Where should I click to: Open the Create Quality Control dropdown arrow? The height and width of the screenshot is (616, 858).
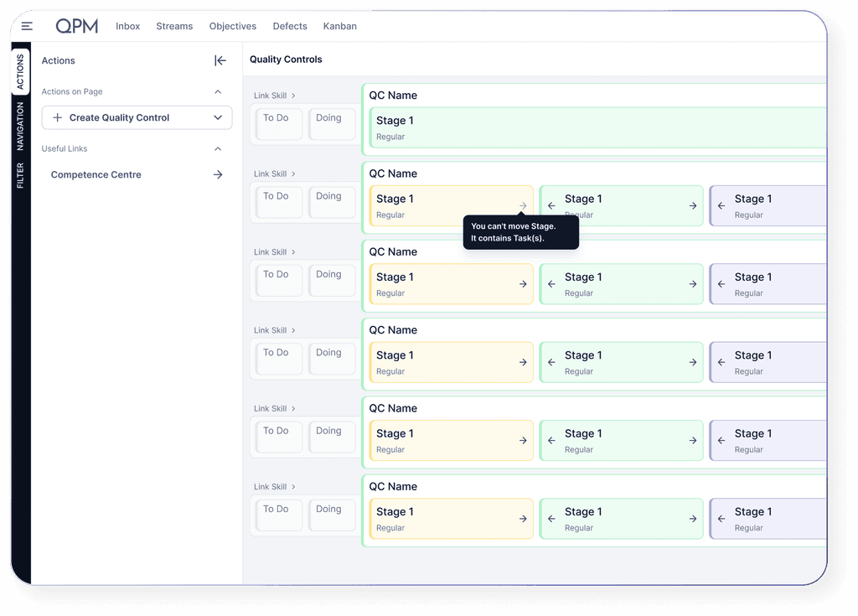point(219,118)
